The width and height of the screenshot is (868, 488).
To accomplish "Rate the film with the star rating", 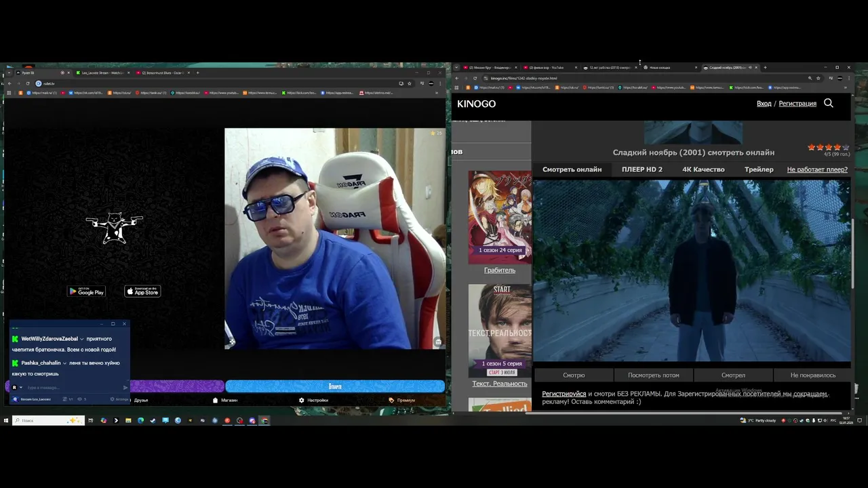I will (x=827, y=147).
